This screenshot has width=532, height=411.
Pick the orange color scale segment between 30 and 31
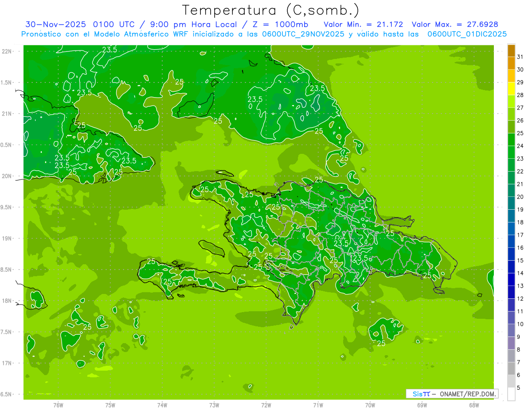pyautogui.click(x=511, y=63)
